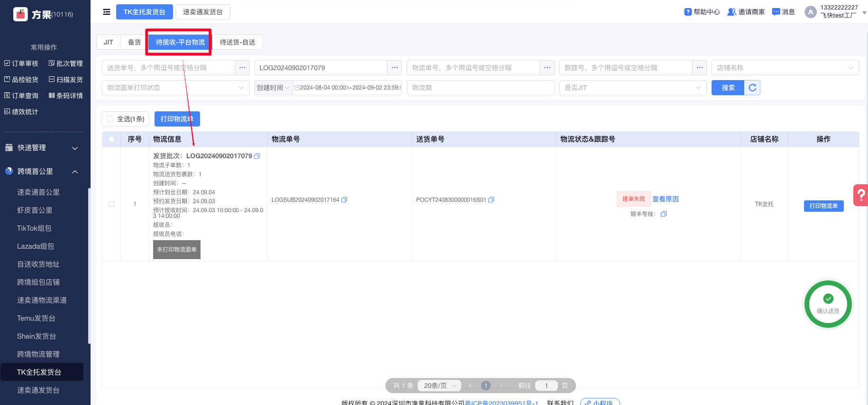
Task: Click the hamburger menu collapse icon
Action: pos(107,12)
